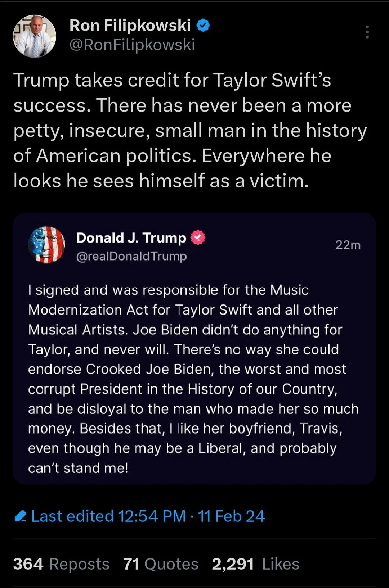
Task: Click the edit pencil icon
Action: click(20, 516)
